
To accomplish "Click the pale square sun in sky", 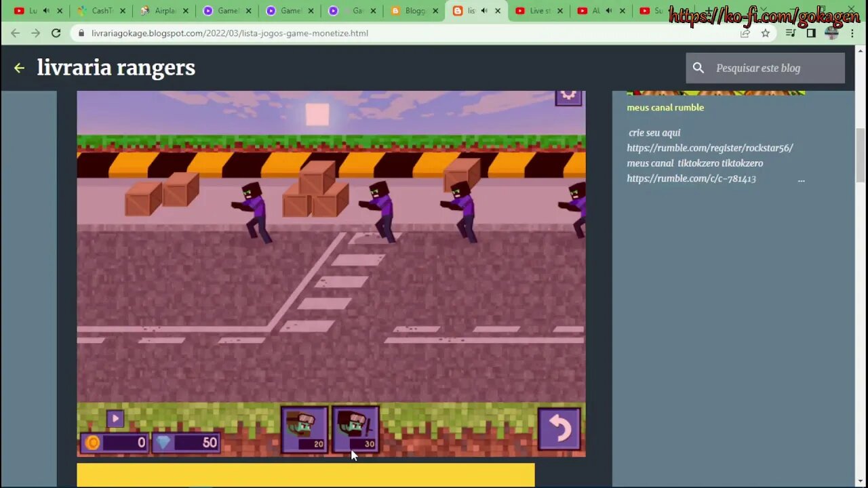I will pyautogui.click(x=317, y=114).
